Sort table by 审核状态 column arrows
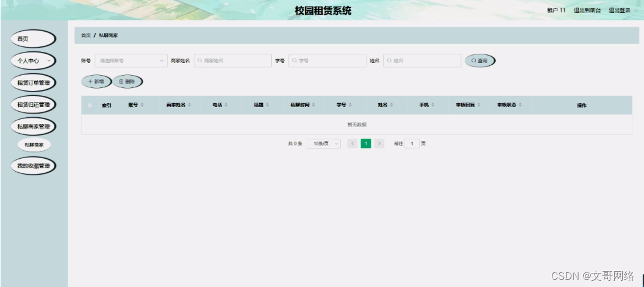 (520, 105)
